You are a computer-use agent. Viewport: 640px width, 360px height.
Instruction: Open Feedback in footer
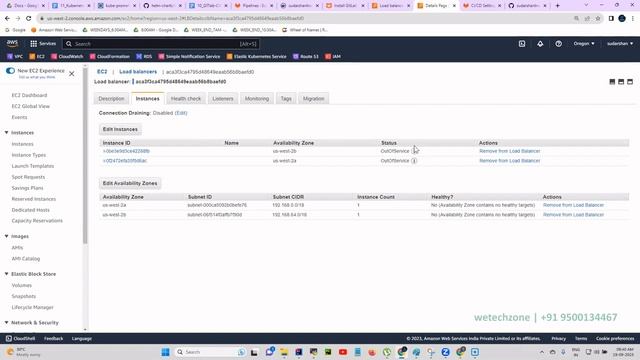pos(53,338)
